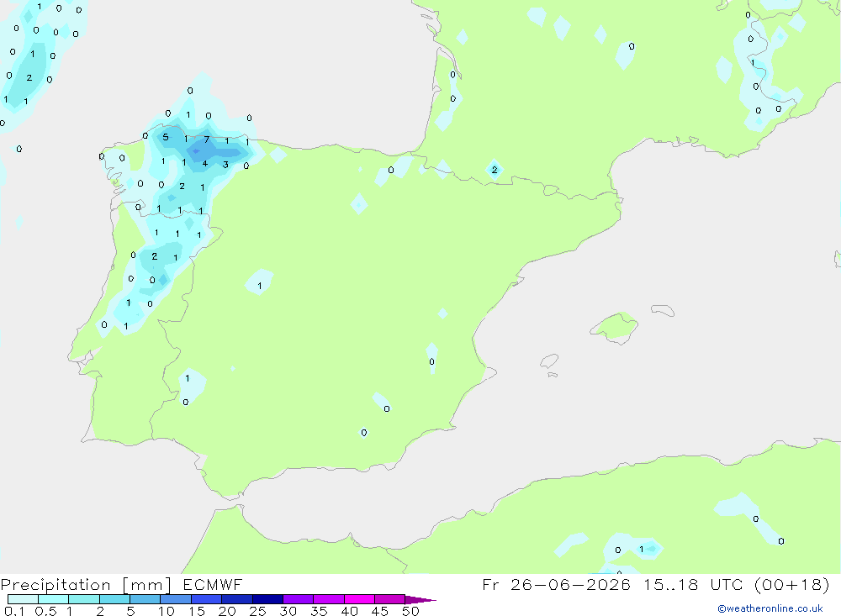
Task: Click the 2–5 mm legend color box
Action: (114, 599)
